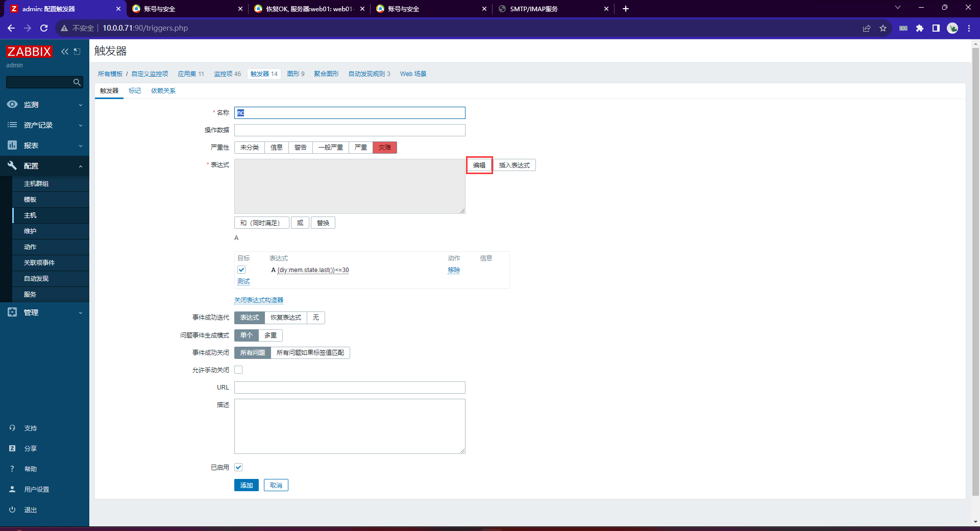Collapse the sidebar with double-chevron icon
Image resolution: width=980 pixels, height=531 pixels.
(x=65, y=52)
